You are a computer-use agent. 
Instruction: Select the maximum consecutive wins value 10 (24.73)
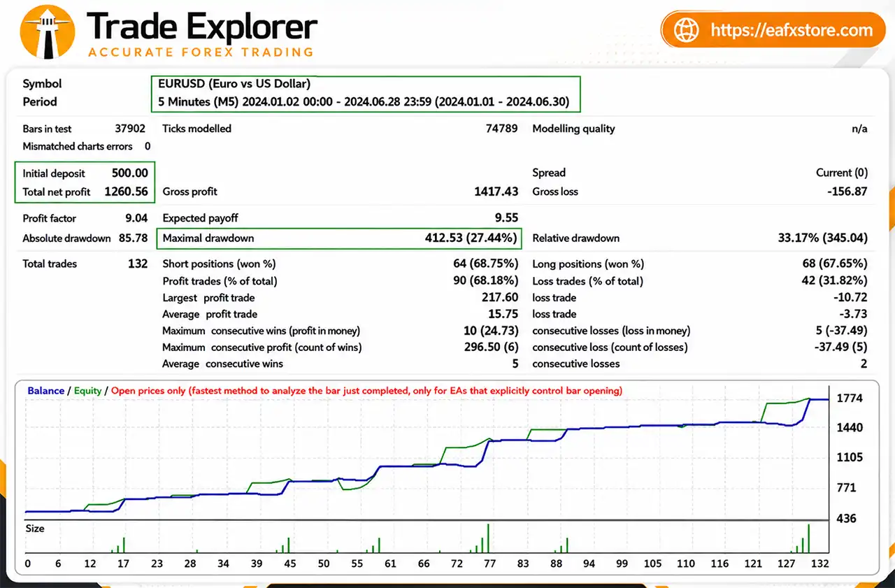[491, 331]
